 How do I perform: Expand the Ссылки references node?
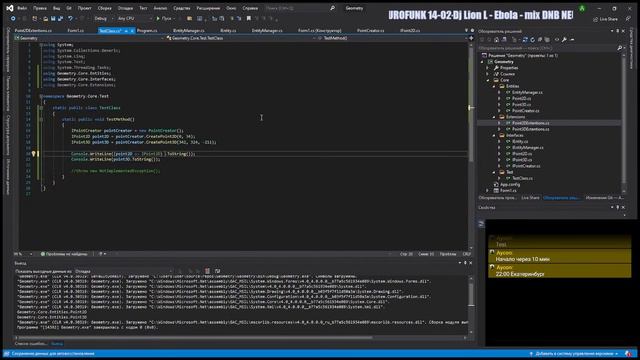click(x=488, y=74)
